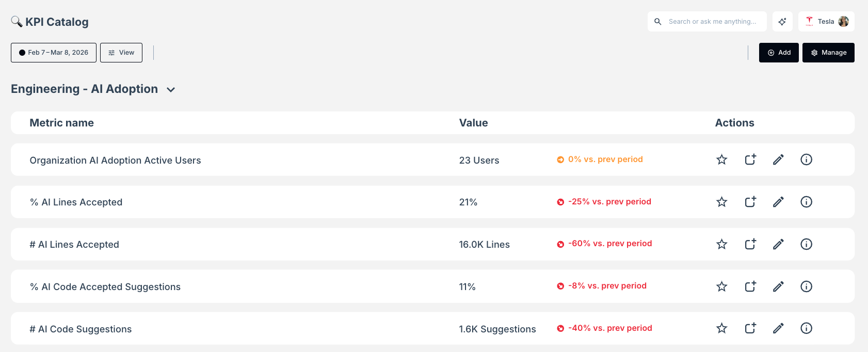View info for # AI Code Suggestions metric
The height and width of the screenshot is (352, 868).
(x=806, y=328)
